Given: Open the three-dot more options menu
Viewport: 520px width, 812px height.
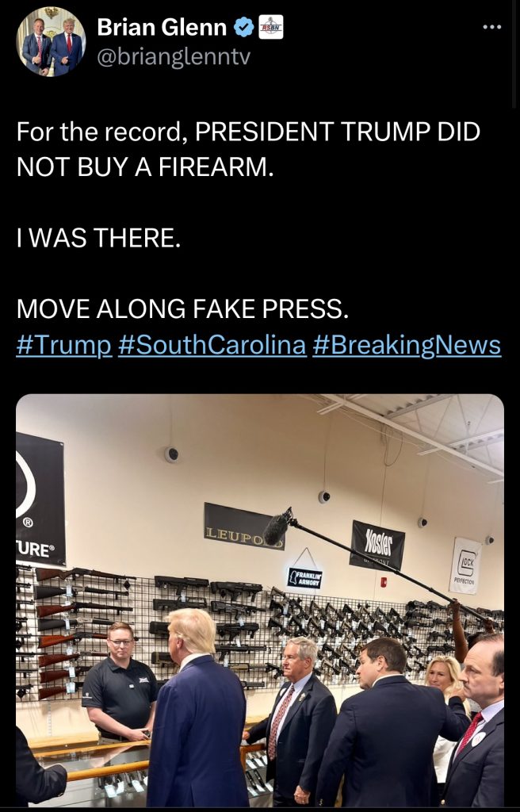Looking at the screenshot, I should click(491, 27).
